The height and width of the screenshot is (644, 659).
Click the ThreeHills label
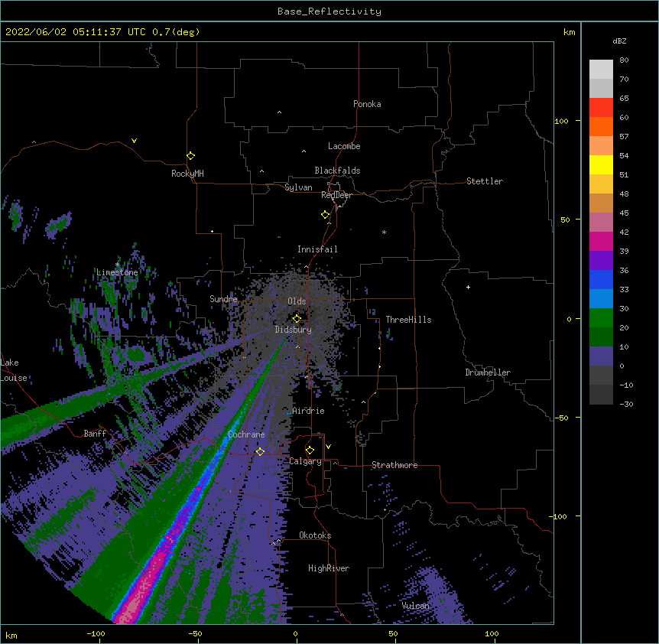tap(408, 320)
